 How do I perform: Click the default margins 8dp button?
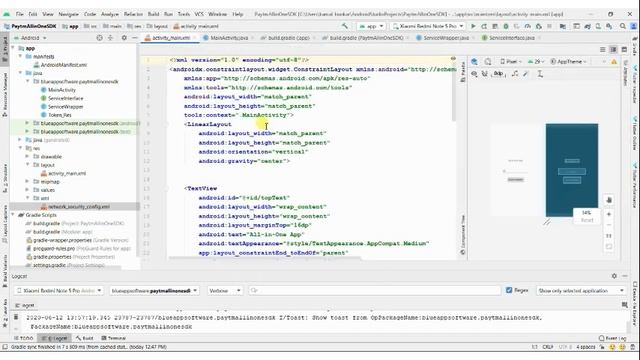point(498,74)
